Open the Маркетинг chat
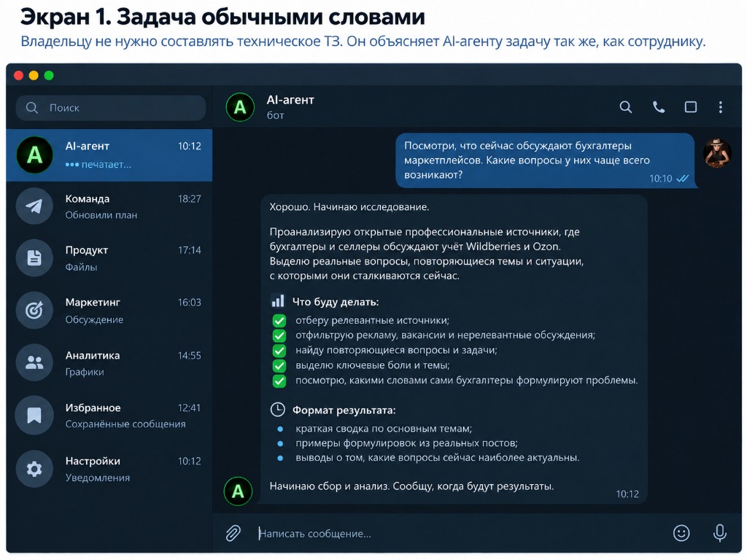Image resolution: width=747 pixels, height=560 pixels. pos(109,311)
